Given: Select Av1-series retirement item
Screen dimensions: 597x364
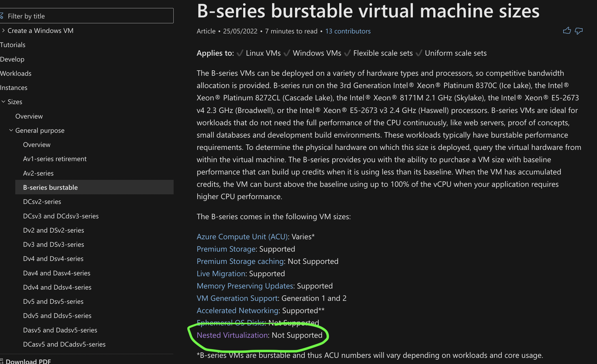Looking at the screenshot, I should 55,159.
